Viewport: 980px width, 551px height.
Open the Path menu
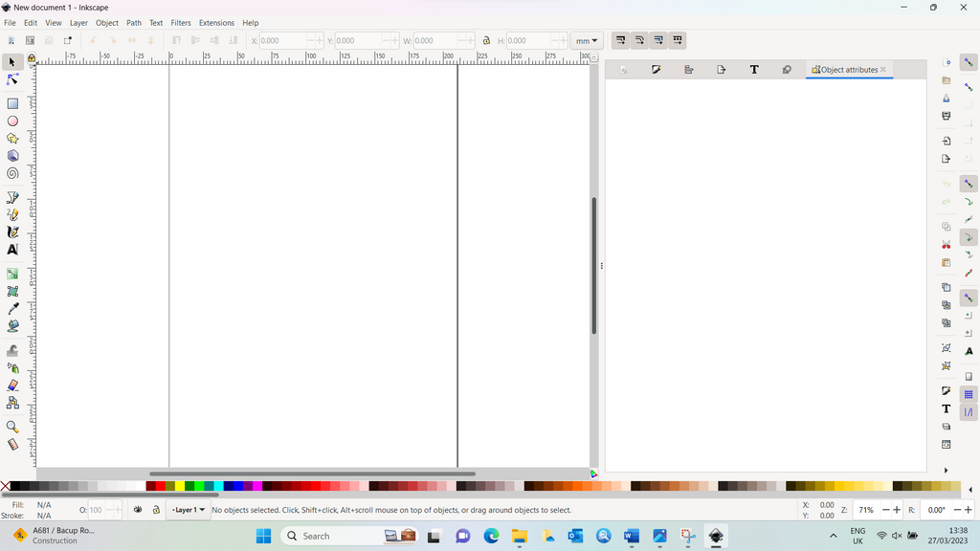pyautogui.click(x=134, y=23)
